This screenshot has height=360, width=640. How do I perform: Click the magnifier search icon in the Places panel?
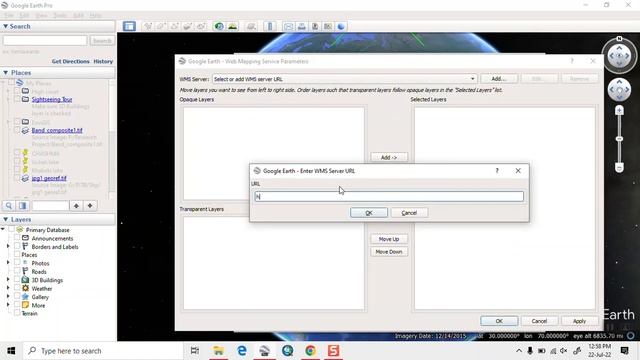click(9, 206)
